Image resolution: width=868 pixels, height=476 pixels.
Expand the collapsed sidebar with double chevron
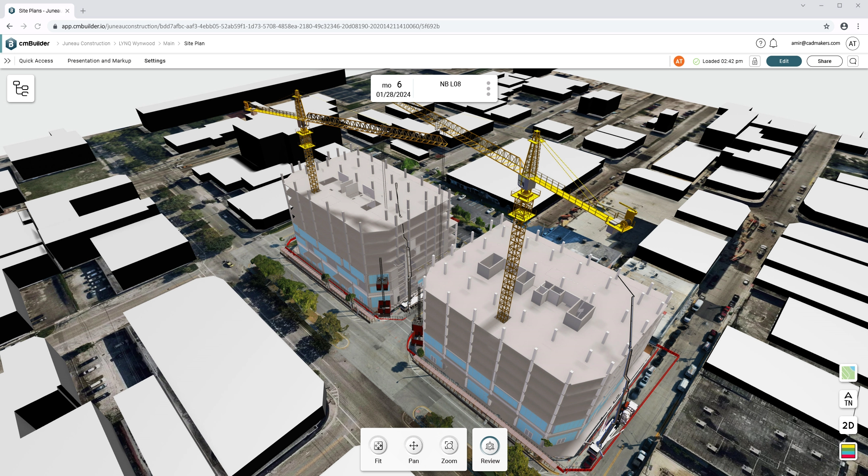tap(8, 61)
